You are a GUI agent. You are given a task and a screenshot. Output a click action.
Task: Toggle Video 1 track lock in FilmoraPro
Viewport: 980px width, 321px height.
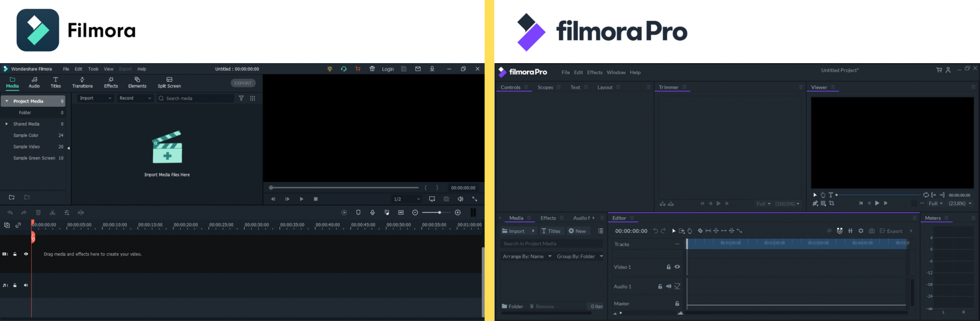pyautogui.click(x=668, y=267)
